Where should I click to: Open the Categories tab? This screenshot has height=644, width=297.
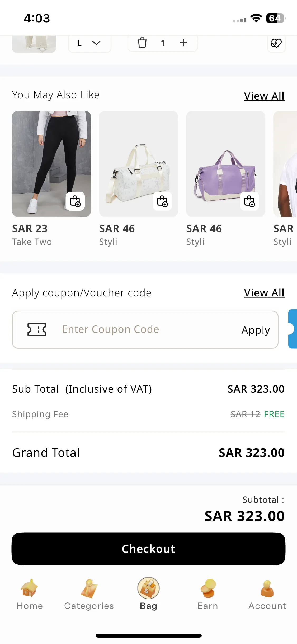pos(89,594)
